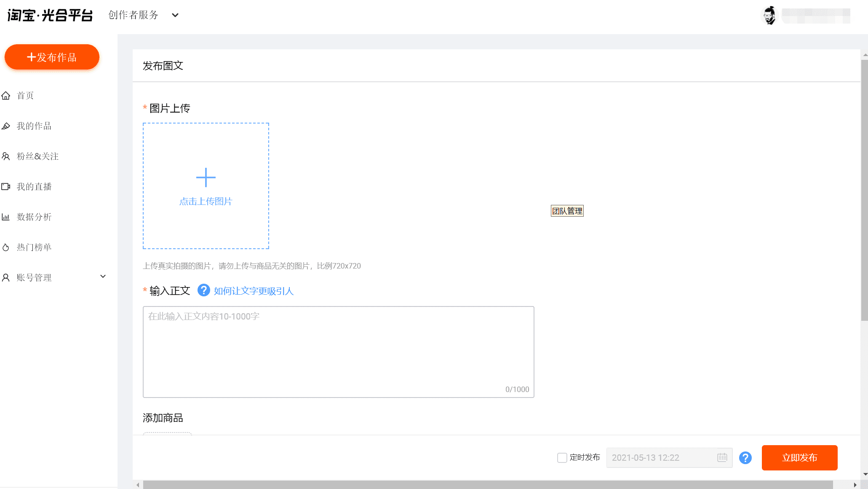Click the pen icon beside 我的作品
This screenshot has height=489, width=868.
[x=6, y=126]
